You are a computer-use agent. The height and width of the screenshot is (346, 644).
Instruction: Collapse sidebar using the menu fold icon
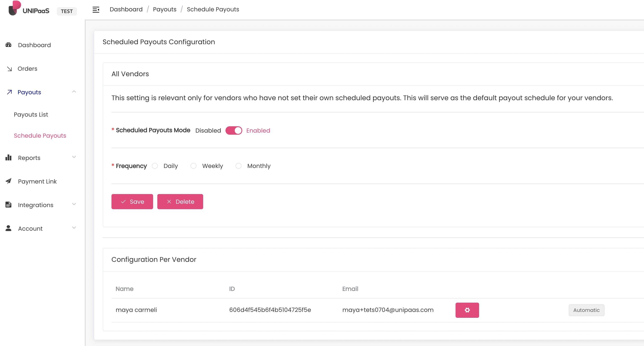pos(96,9)
